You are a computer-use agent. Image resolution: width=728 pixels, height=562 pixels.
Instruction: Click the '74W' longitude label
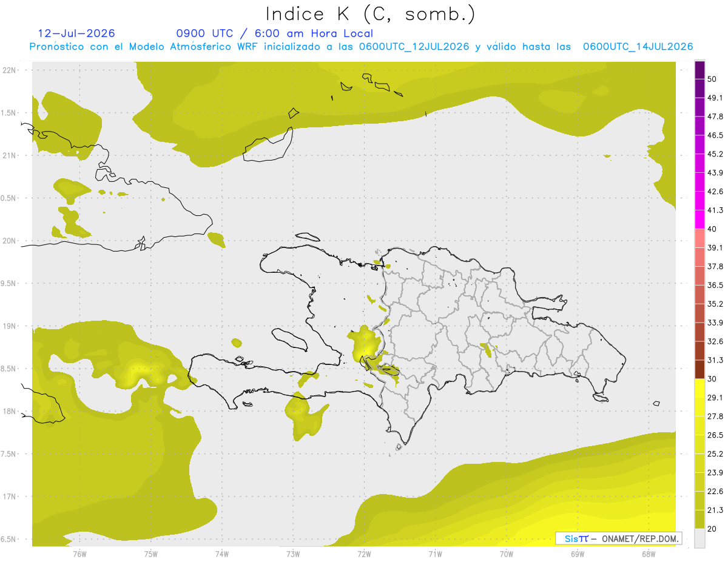221,554
